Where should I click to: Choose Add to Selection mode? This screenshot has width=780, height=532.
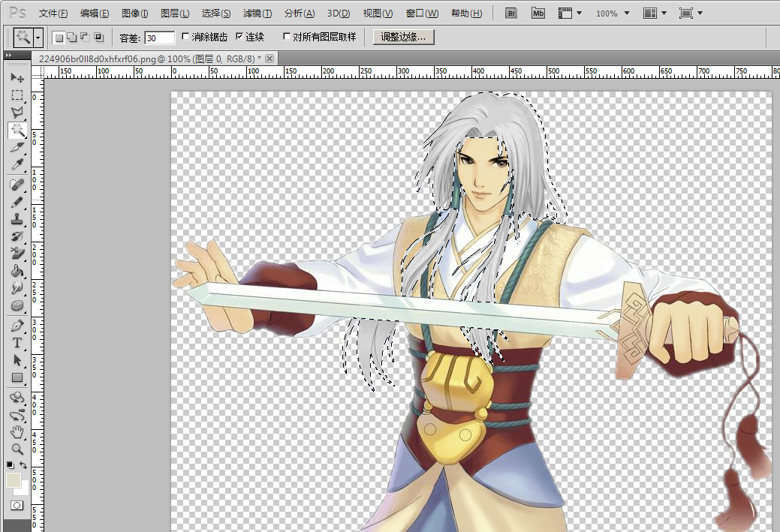(x=72, y=38)
